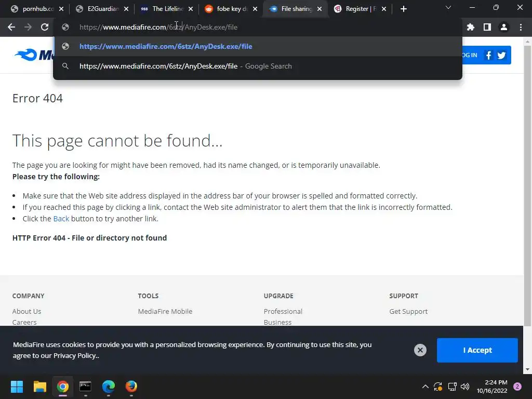The image size is (532, 399).
Task: Open File Explorer from the taskbar
Action: pyautogui.click(x=39, y=386)
